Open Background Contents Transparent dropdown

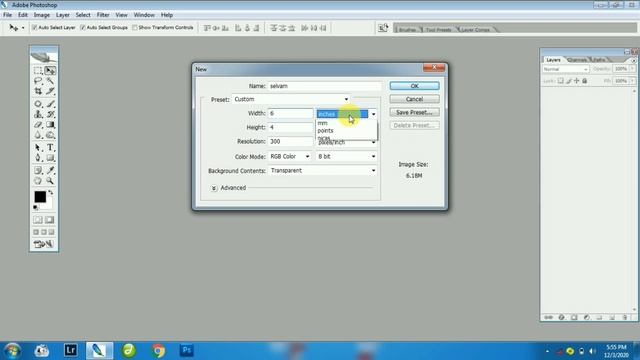point(322,171)
